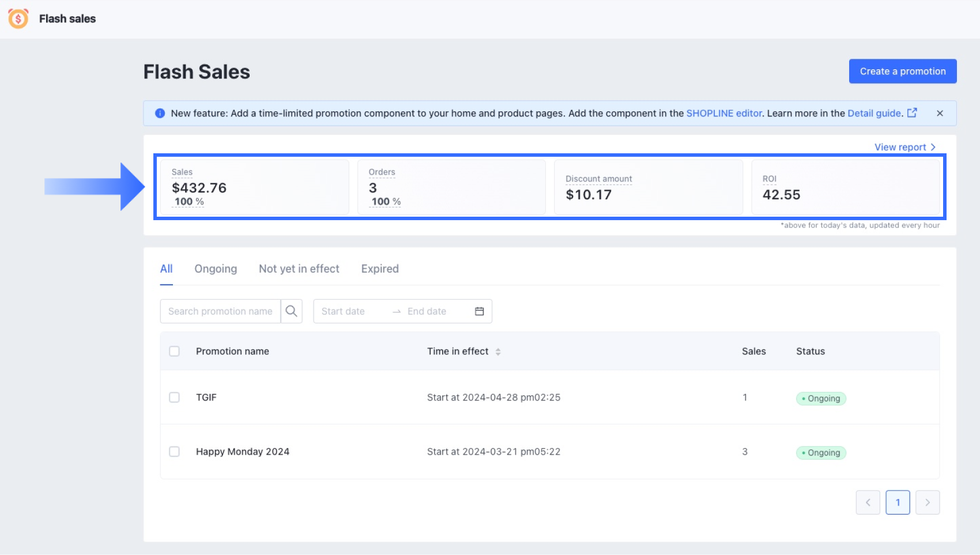This screenshot has width=980, height=555.
Task: Sort by Time in effect arrows
Action: (x=498, y=352)
